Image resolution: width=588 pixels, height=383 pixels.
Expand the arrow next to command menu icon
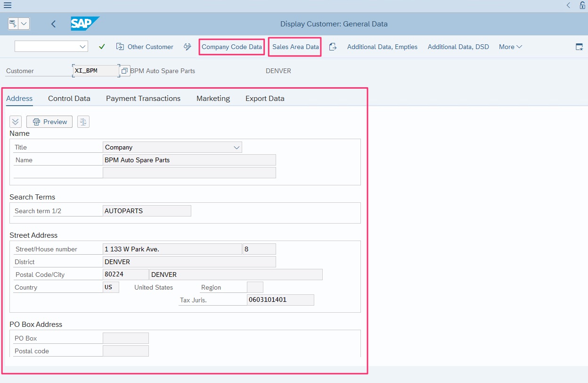[24, 24]
